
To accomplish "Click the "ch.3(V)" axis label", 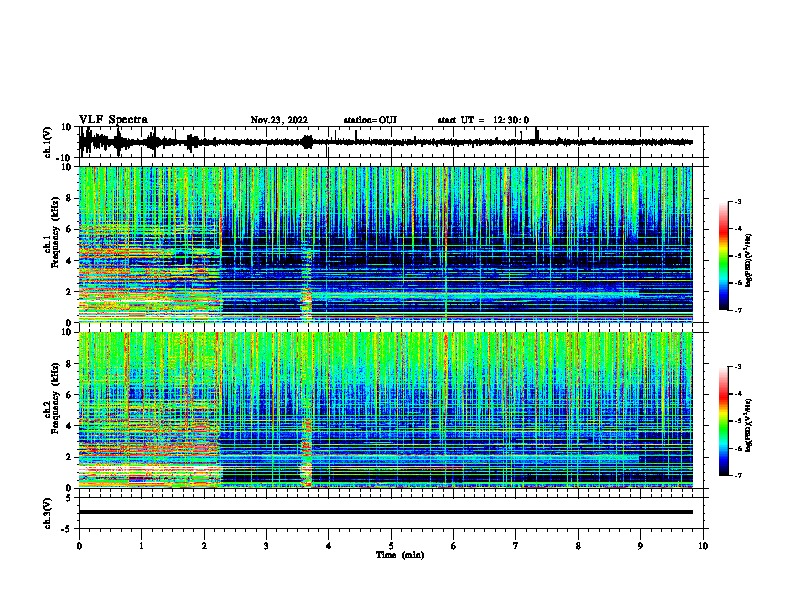I will tap(48, 513).
